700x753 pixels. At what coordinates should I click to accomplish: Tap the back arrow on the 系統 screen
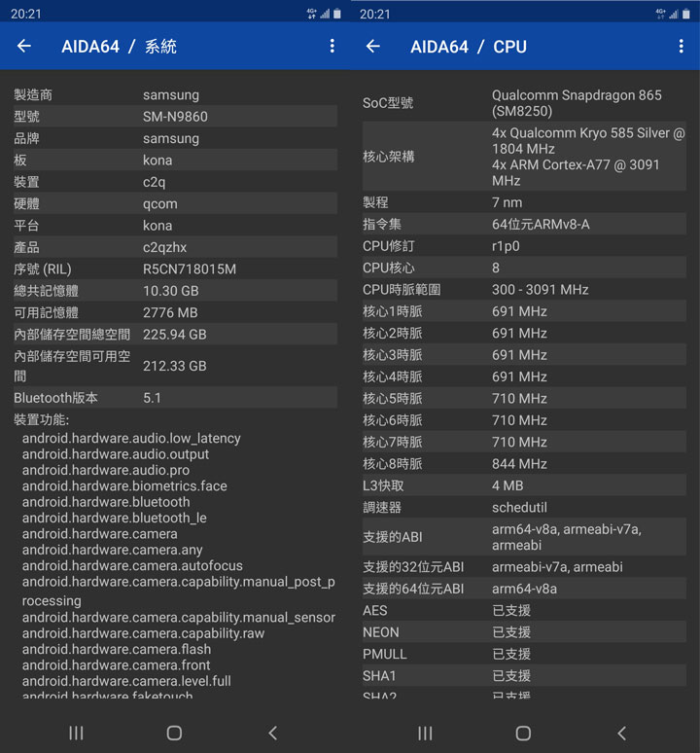click(x=24, y=46)
